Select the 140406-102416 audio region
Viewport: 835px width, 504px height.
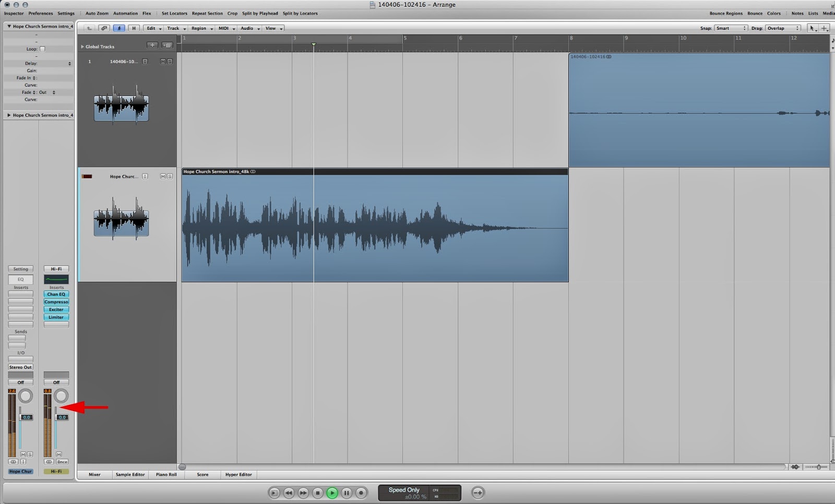point(699,110)
